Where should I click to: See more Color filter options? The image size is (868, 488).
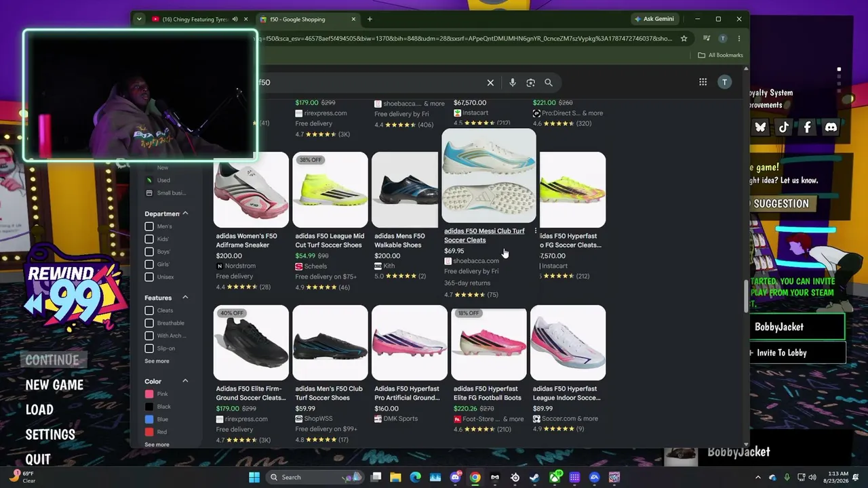157,445
